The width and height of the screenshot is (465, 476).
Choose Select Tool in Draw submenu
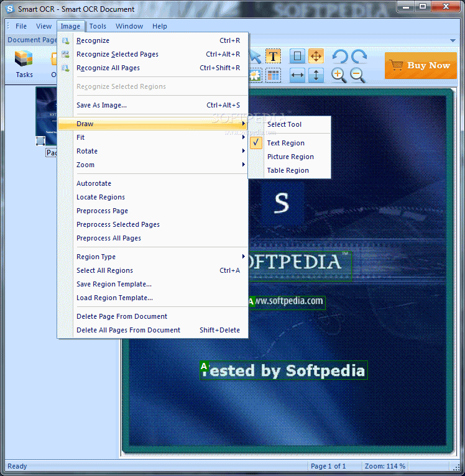tap(290, 124)
